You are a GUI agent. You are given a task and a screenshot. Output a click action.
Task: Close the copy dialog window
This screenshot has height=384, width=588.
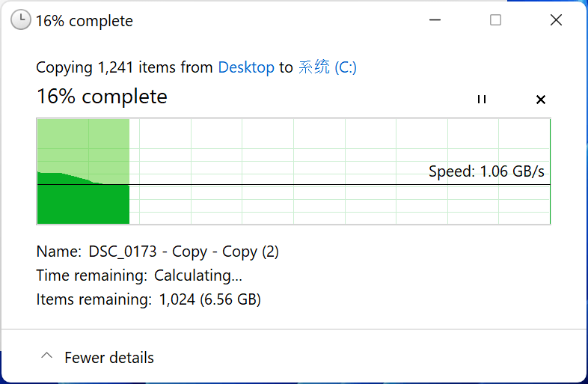pyautogui.click(x=556, y=20)
